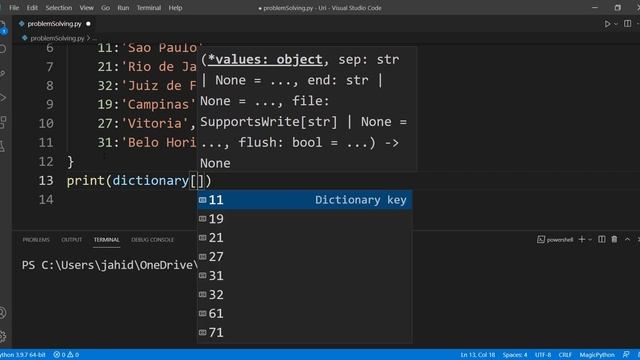Click the PowerShell prompt path in terminal
The height and width of the screenshot is (360, 640).
coord(109,265)
